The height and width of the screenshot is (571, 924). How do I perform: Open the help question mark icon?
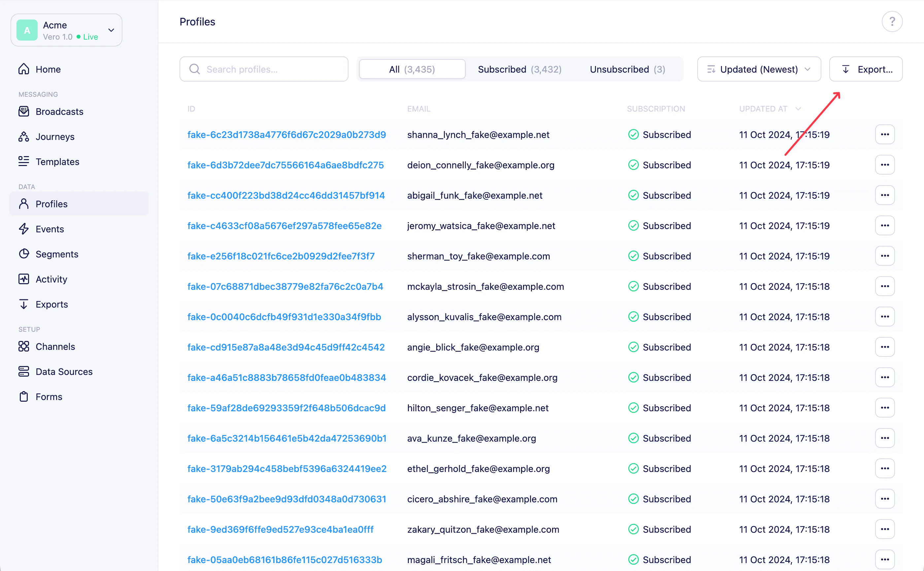[x=892, y=21]
